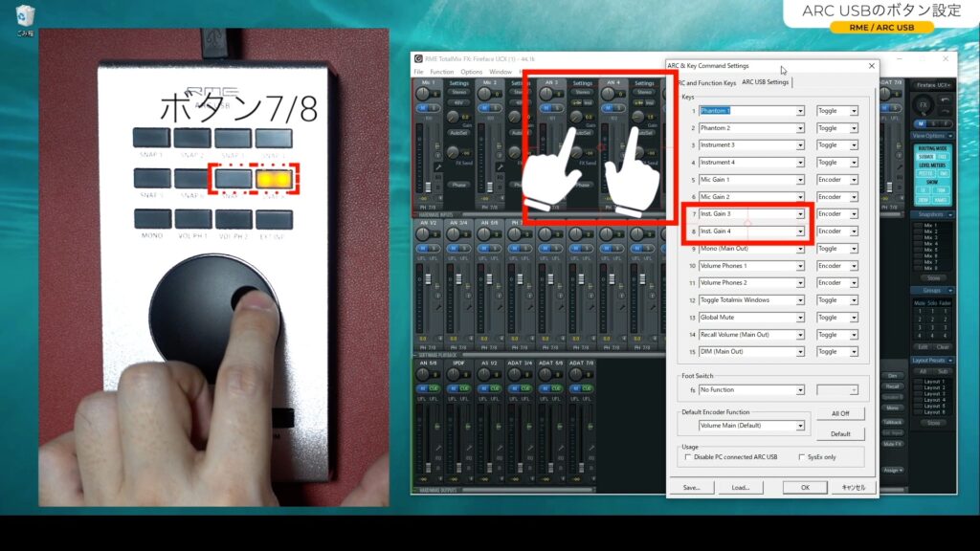This screenshot has width=980, height=551.
Task: Open Settings on the Mic 1 channel
Action: coord(458,83)
